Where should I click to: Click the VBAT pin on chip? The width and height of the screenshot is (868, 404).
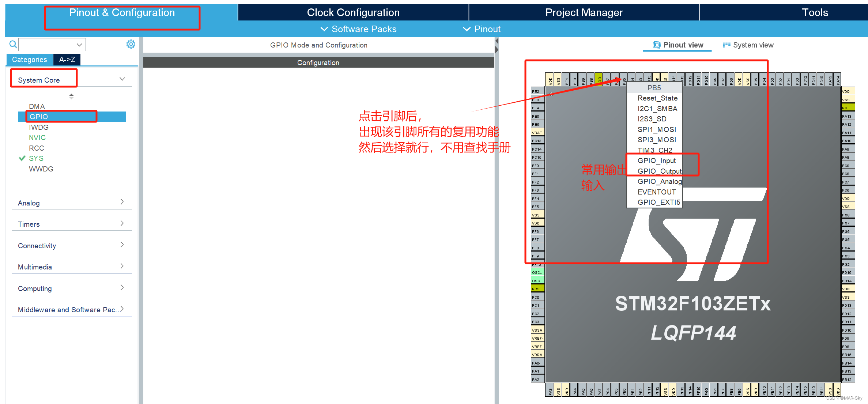(537, 133)
